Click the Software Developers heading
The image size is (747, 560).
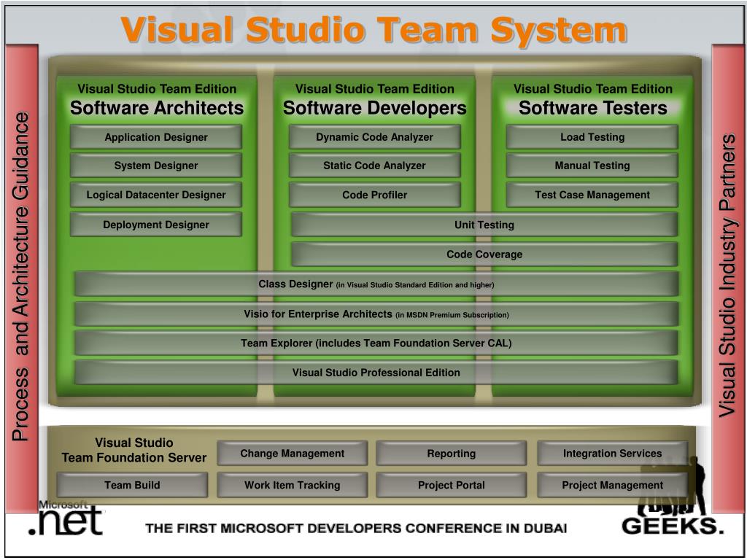pos(374,108)
